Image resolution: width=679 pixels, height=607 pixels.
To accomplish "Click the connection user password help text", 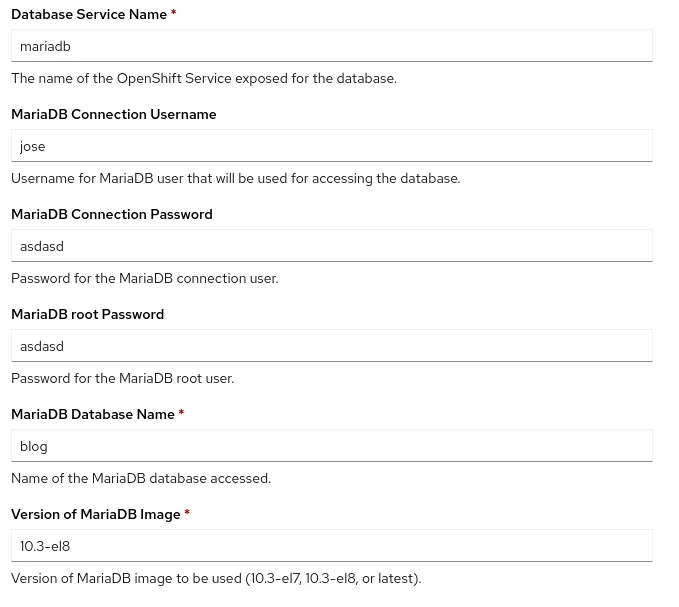I will tap(145, 278).
